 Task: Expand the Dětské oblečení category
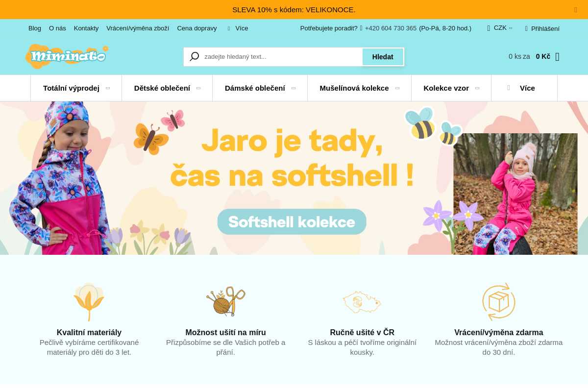[x=167, y=88]
